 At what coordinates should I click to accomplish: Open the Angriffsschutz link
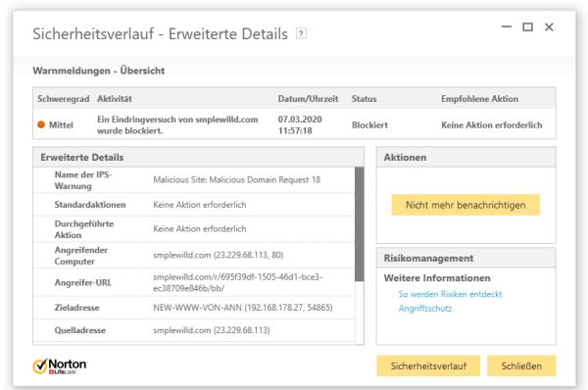(425, 309)
